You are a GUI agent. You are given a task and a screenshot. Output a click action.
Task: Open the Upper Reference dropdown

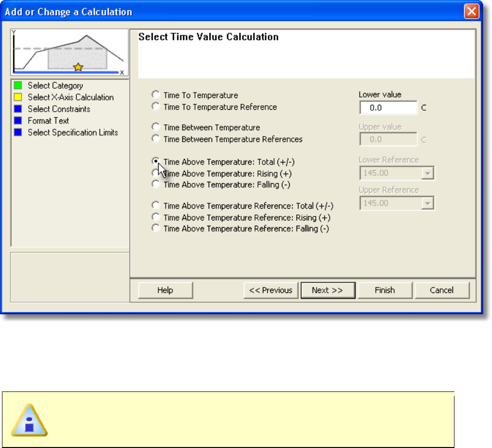(x=428, y=203)
